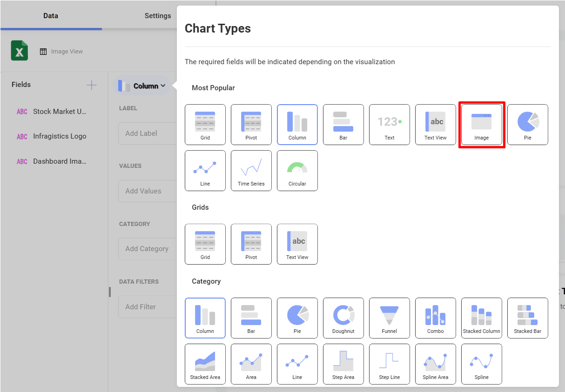This screenshot has height=392, width=565.
Task: Select the Stock Market U... field
Action: pyautogui.click(x=51, y=112)
